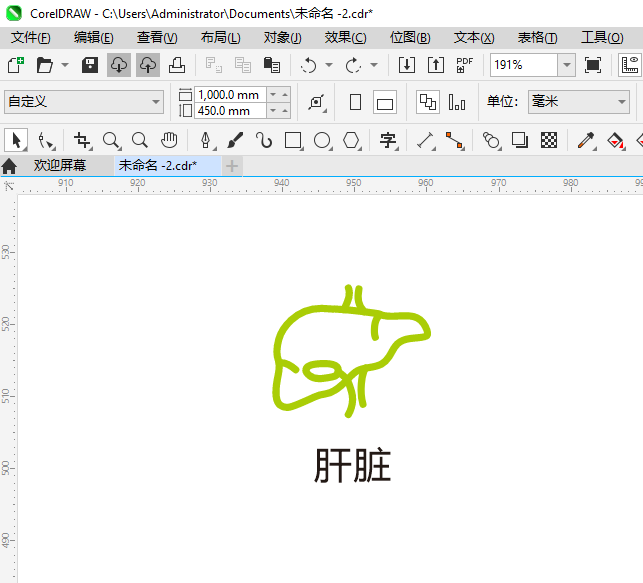Open the 对象(J) menu

pos(283,38)
